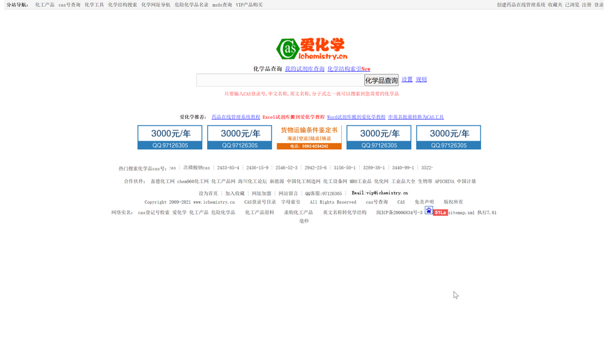Image resolution: width=608 pixels, height=364 pixels.
Task: Open the 设置 link beside search
Action: (x=407, y=79)
